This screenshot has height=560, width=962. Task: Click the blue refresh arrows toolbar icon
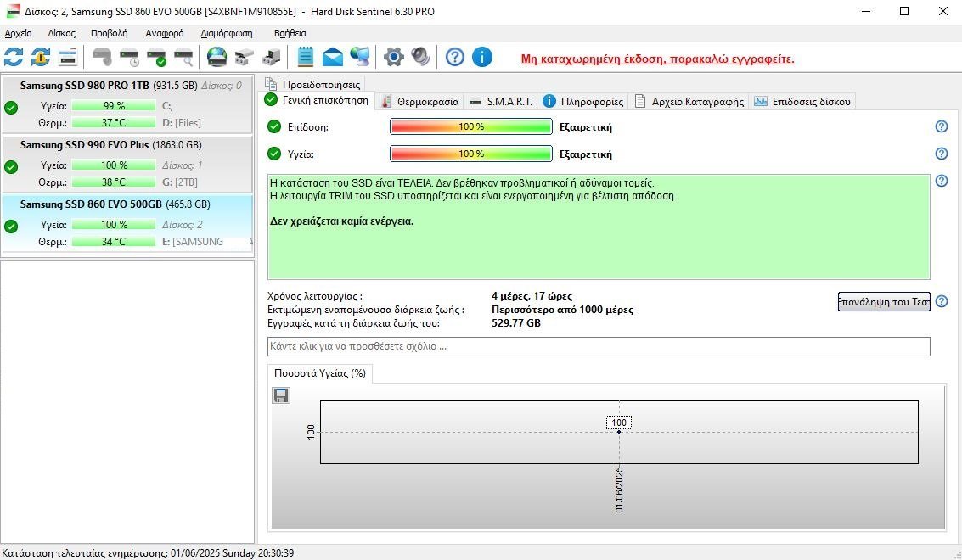(x=14, y=57)
